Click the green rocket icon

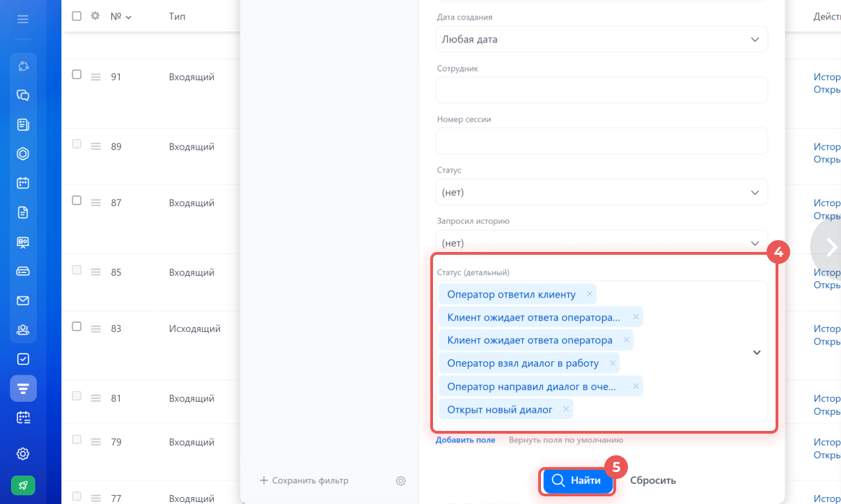coord(23,485)
